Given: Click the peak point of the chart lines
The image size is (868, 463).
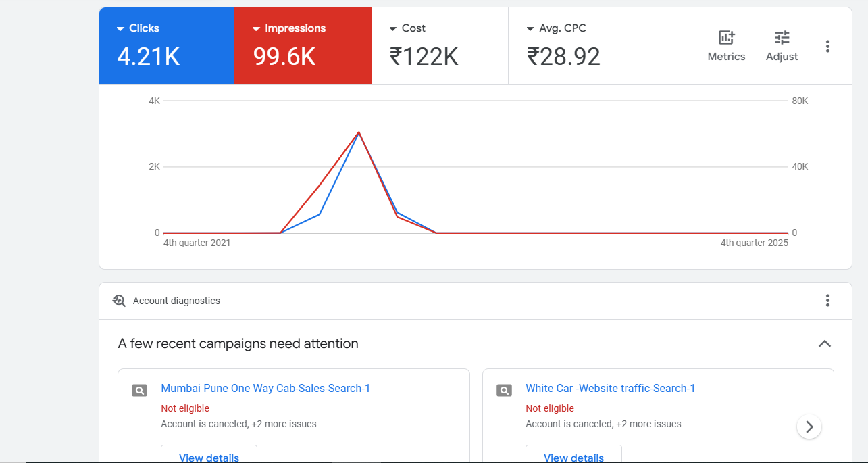Looking at the screenshot, I should tap(359, 132).
